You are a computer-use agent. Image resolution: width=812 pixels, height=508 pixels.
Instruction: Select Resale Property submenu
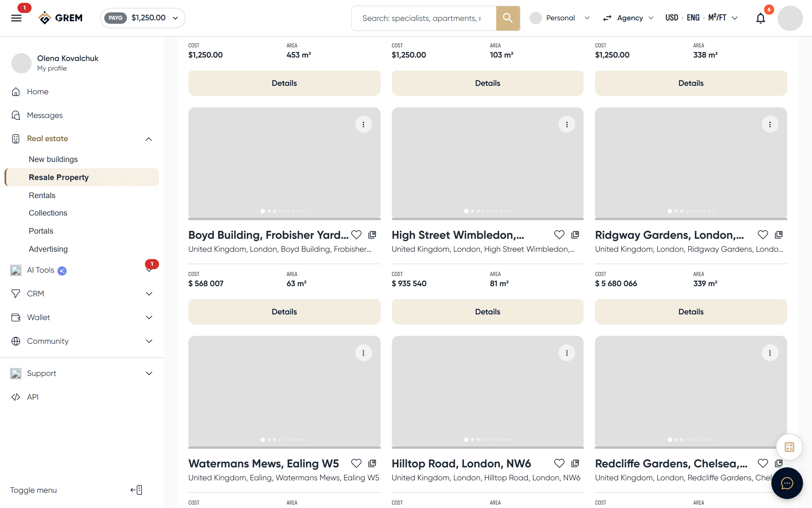[x=81, y=178]
